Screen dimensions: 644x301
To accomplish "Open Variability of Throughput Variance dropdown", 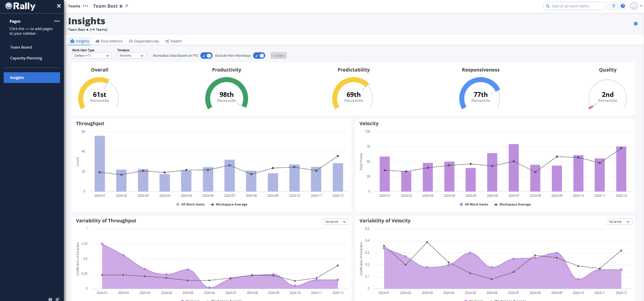I will tap(336, 222).
